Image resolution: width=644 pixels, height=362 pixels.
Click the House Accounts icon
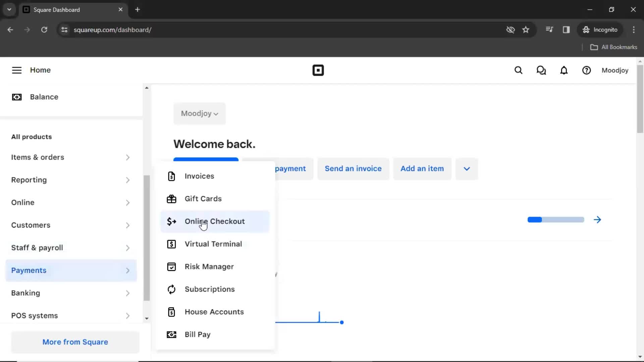click(x=172, y=312)
